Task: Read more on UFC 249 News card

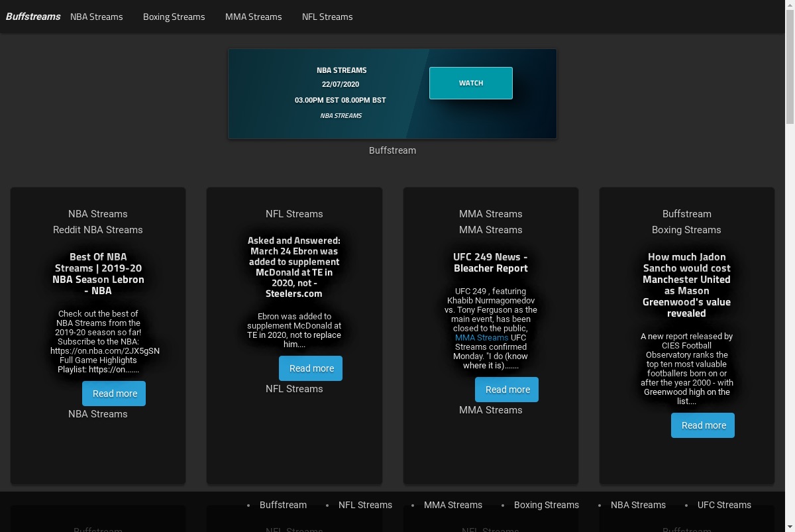Action: (x=507, y=390)
